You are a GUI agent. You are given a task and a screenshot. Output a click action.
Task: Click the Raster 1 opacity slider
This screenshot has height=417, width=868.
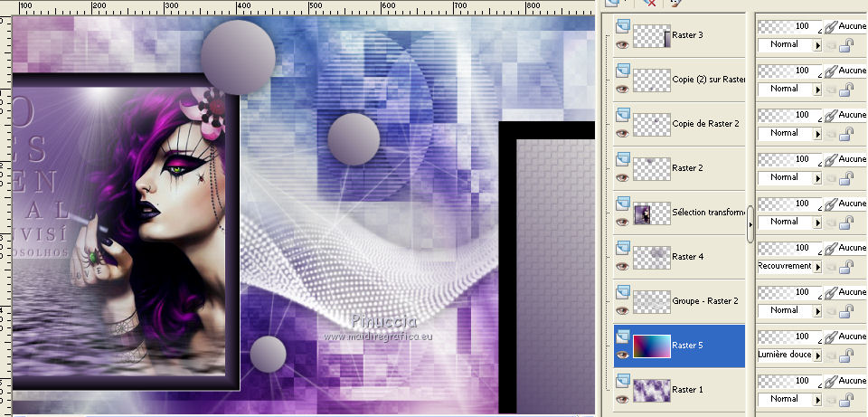click(x=790, y=381)
